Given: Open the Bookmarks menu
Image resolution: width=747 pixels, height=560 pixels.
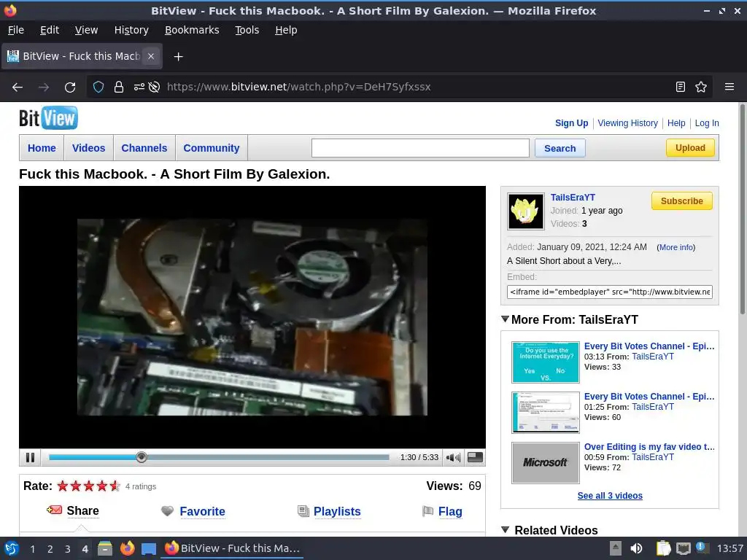Looking at the screenshot, I should coord(192,30).
